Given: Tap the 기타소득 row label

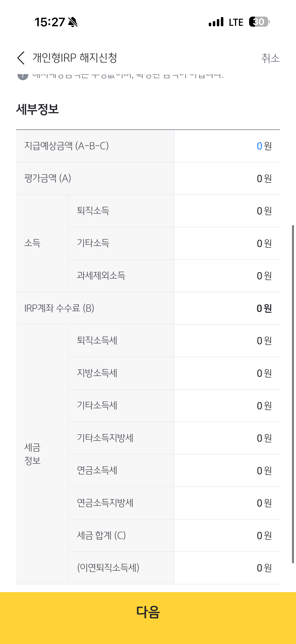Looking at the screenshot, I should [93, 243].
